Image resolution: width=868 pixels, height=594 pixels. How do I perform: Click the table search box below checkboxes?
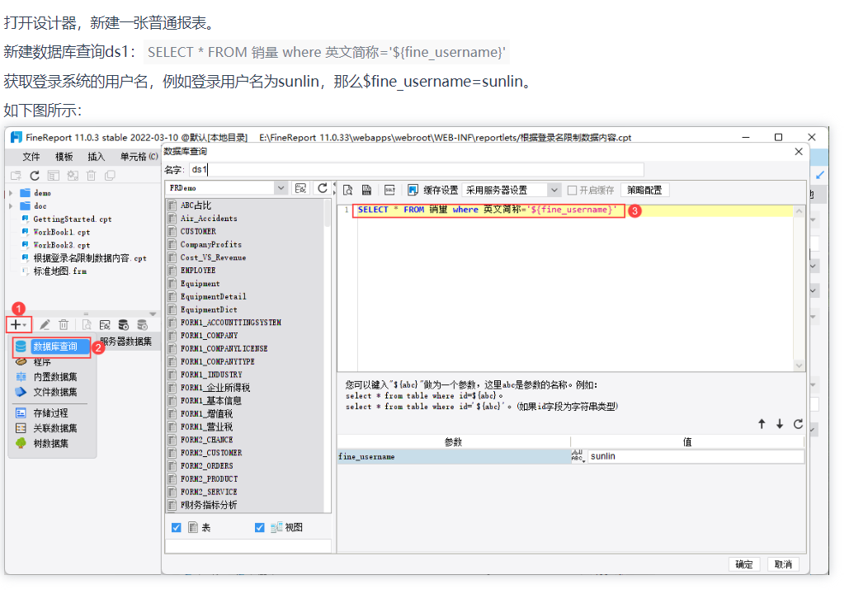click(x=248, y=546)
